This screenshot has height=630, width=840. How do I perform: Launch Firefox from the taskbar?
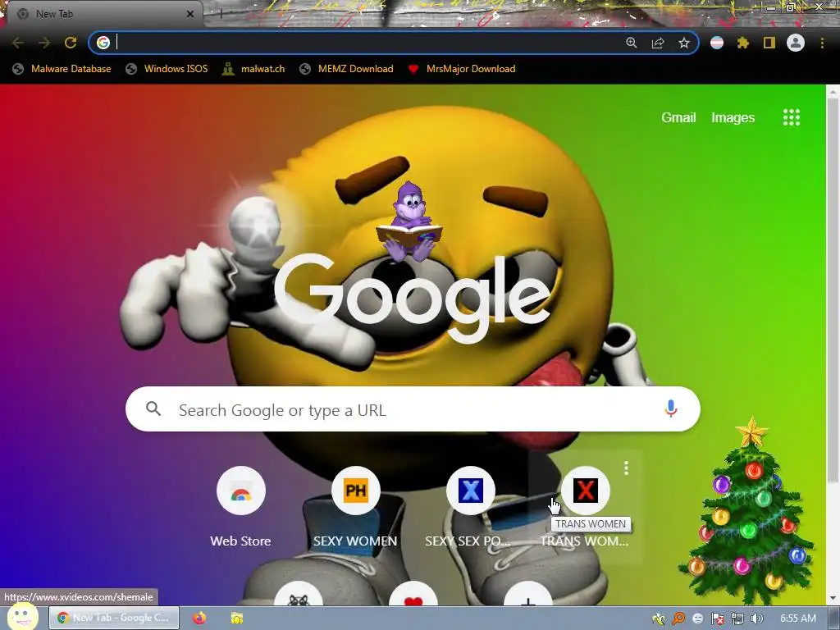pyautogui.click(x=199, y=618)
